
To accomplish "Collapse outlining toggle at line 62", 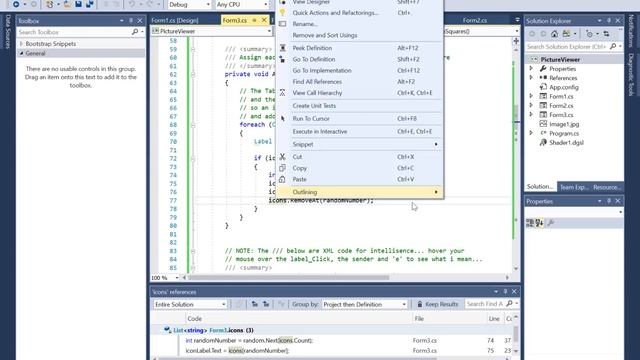I will point(193,74).
